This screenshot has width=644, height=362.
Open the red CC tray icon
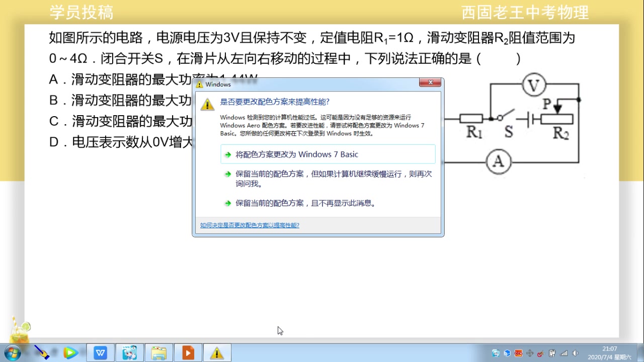click(518, 353)
